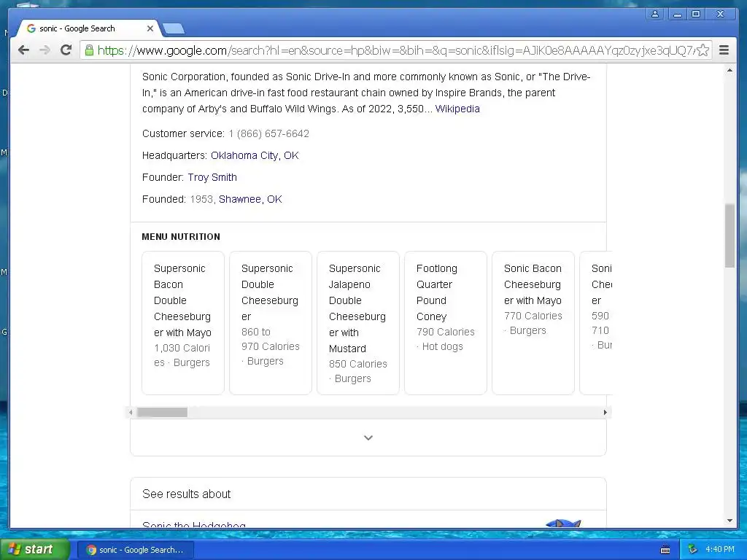Open Supersonic Bacon Double Cheeseburger with Mayo card
The width and height of the screenshot is (747, 560).
coord(183,323)
